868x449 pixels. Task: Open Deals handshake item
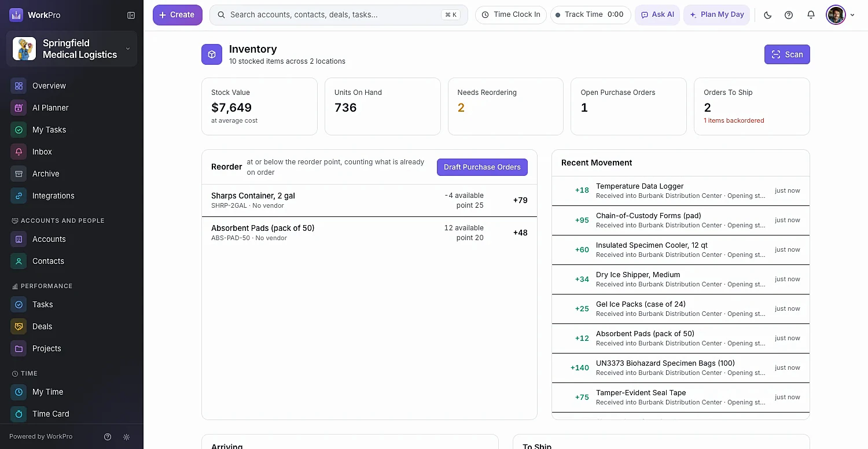[72, 326]
